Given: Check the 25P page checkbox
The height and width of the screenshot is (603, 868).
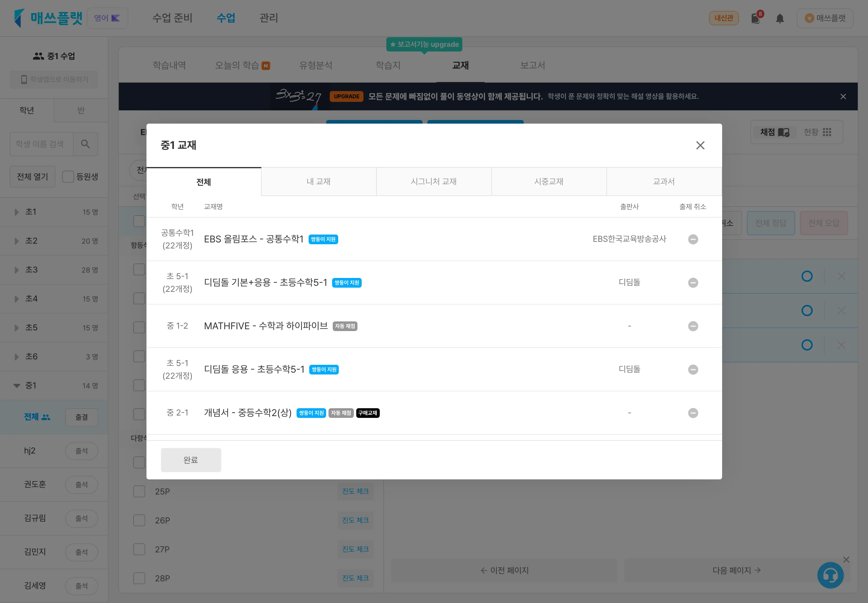Looking at the screenshot, I should pos(139,491).
